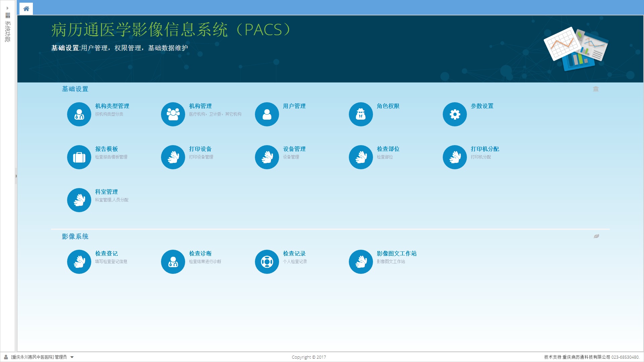Click the 参数设置 gear icon
Viewport: 644px width, 362px height.
pyautogui.click(x=455, y=114)
